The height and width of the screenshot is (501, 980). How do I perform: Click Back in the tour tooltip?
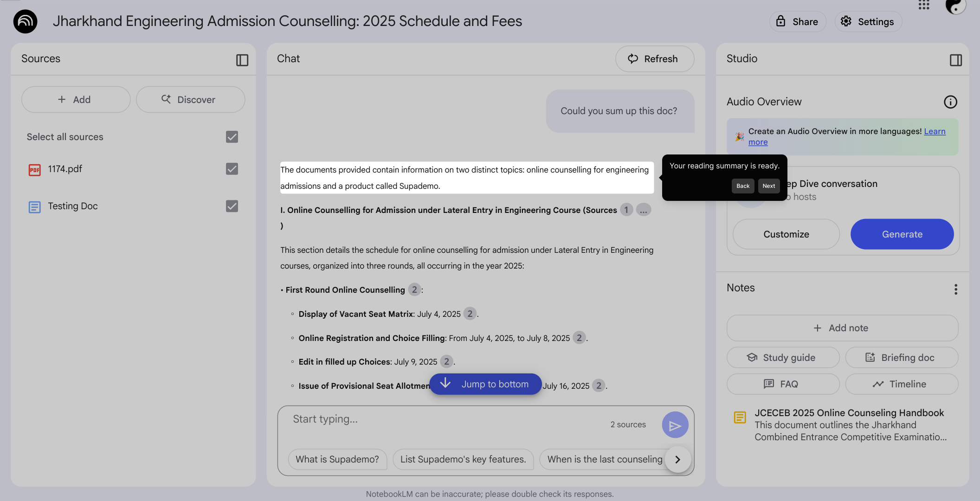743,186
